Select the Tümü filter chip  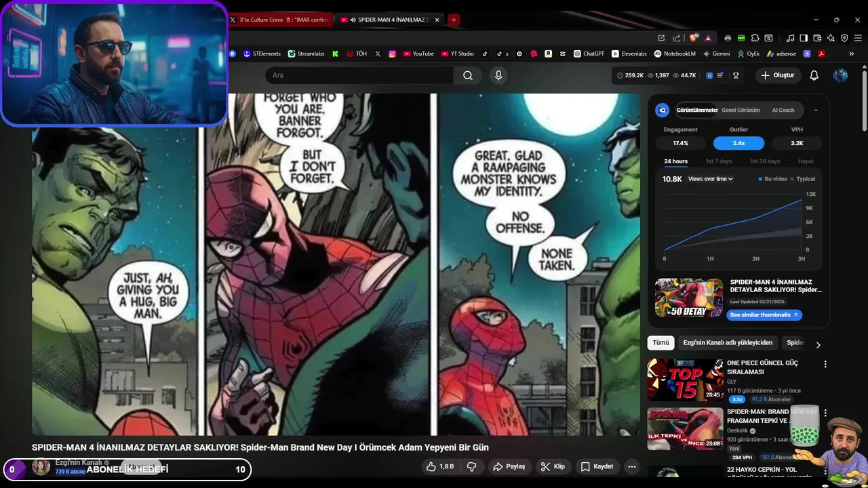click(660, 343)
